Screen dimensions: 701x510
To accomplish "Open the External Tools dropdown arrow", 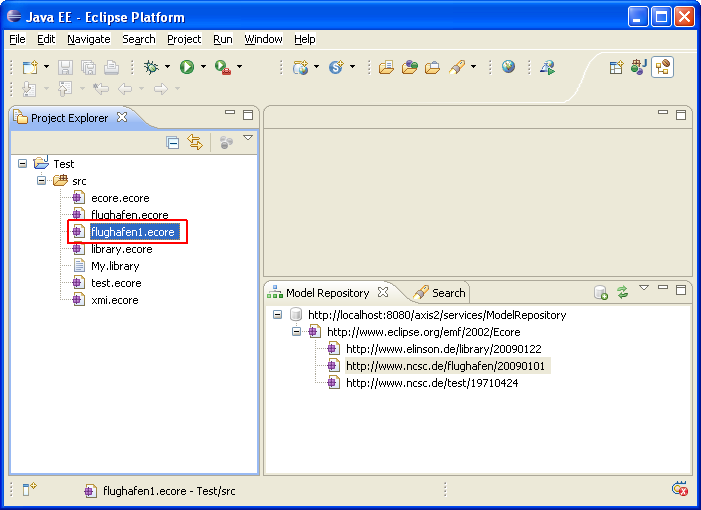I will pyautogui.click(x=240, y=67).
